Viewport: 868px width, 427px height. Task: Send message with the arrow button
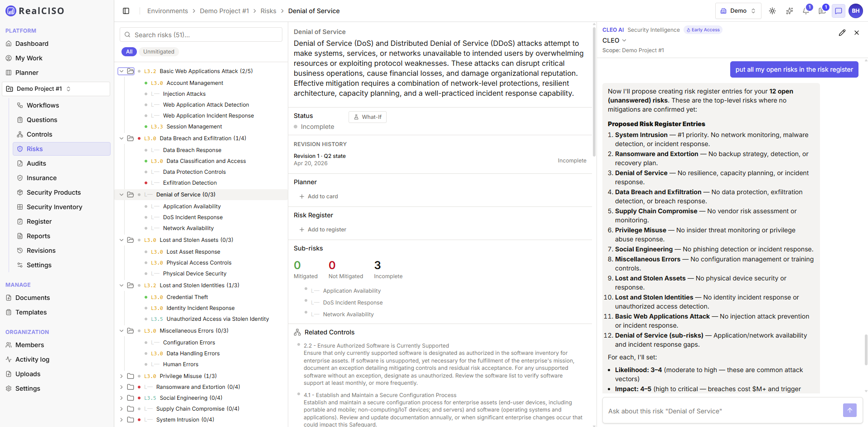[x=850, y=410]
